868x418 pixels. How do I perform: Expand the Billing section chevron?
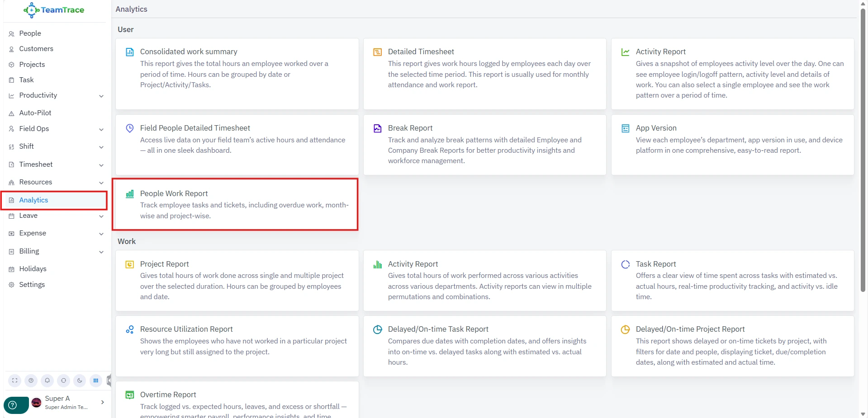[x=101, y=252]
